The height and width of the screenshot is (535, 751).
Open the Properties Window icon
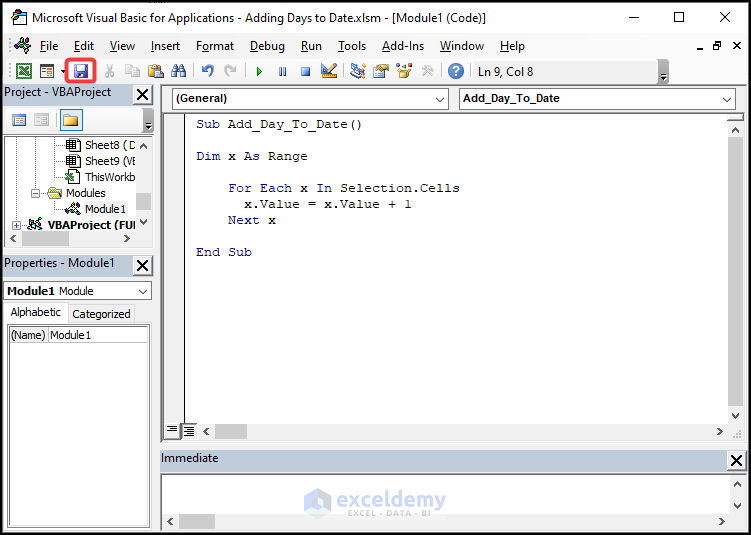381,72
